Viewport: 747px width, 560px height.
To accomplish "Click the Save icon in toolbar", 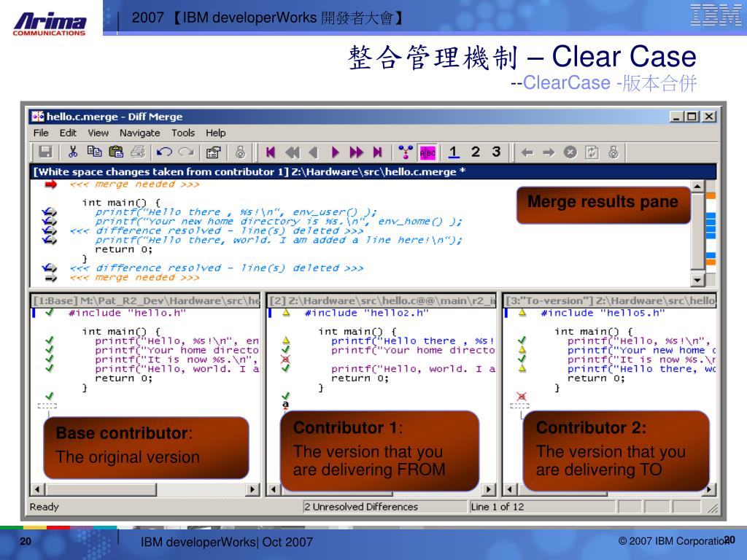I will (45, 152).
